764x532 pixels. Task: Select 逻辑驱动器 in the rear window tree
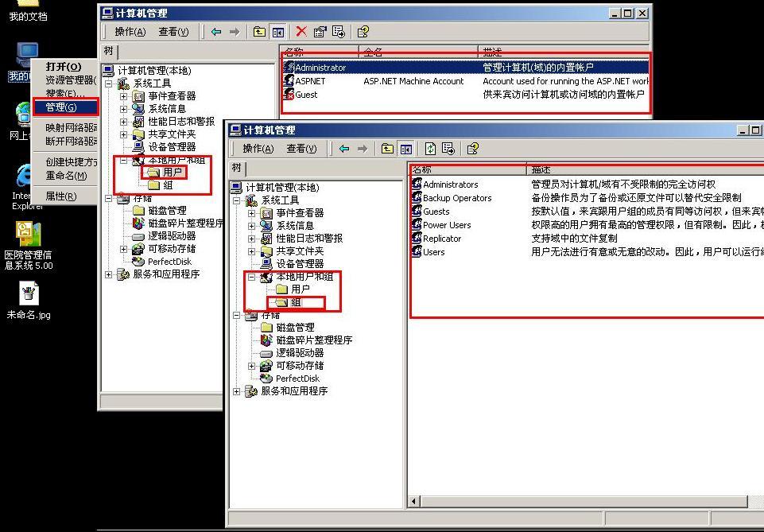pyautogui.click(x=165, y=236)
